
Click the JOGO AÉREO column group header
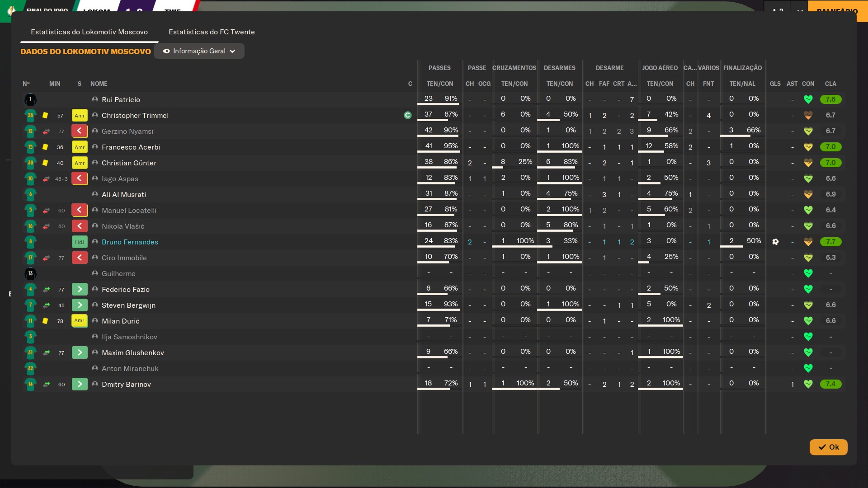[x=660, y=68]
